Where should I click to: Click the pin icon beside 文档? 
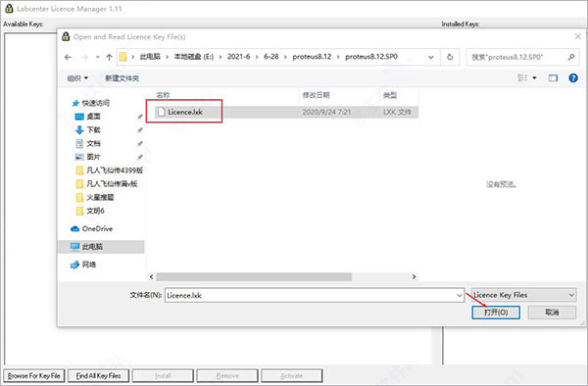coord(139,144)
